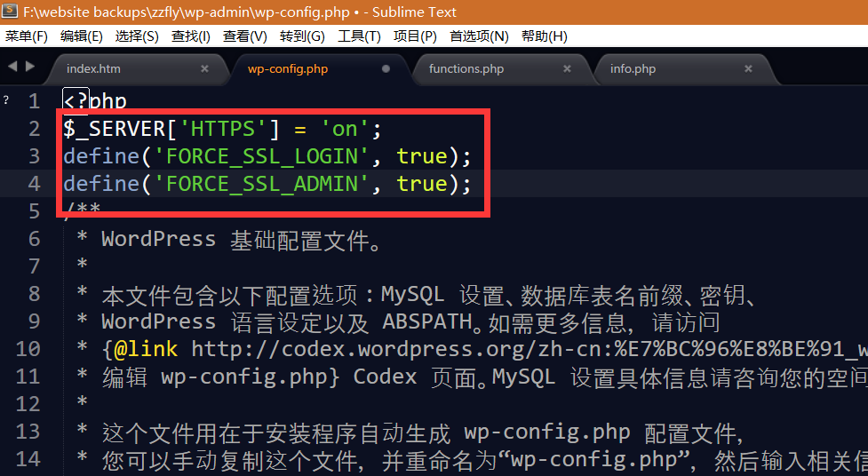Click 'define' keyword on line 3

(x=101, y=156)
